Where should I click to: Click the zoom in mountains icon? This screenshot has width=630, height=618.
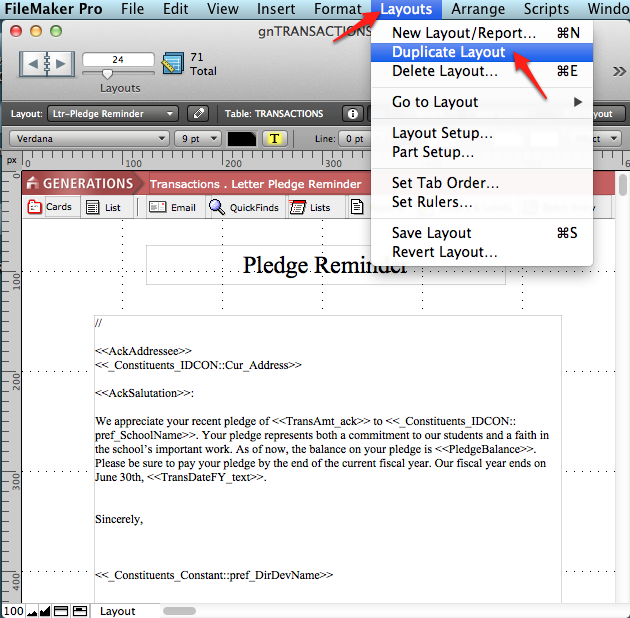point(46,610)
